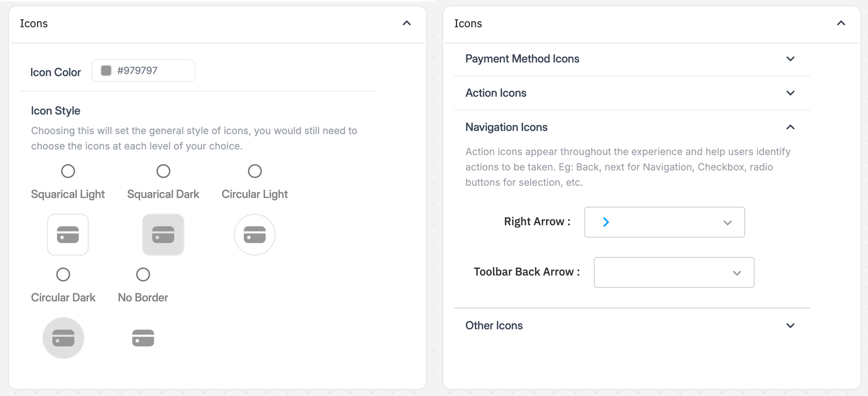The image size is (868, 396).
Task: Choose the No Border radio option
Action: [x=143, y=274]
